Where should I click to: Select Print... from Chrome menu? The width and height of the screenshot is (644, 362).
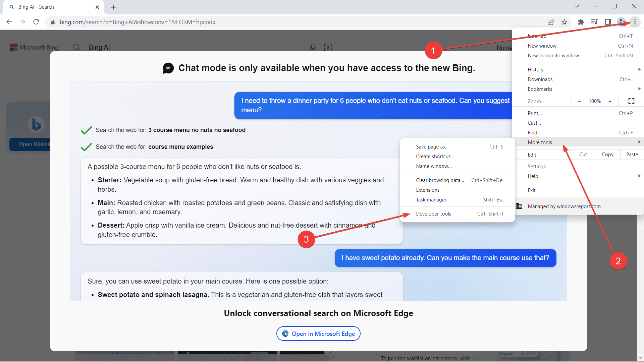[x=578, y=113]
